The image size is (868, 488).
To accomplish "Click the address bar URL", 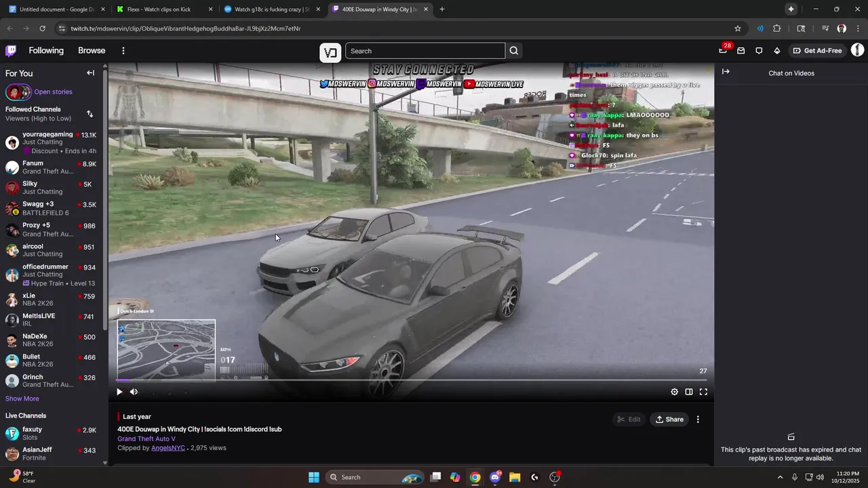I will pos(186,28).
